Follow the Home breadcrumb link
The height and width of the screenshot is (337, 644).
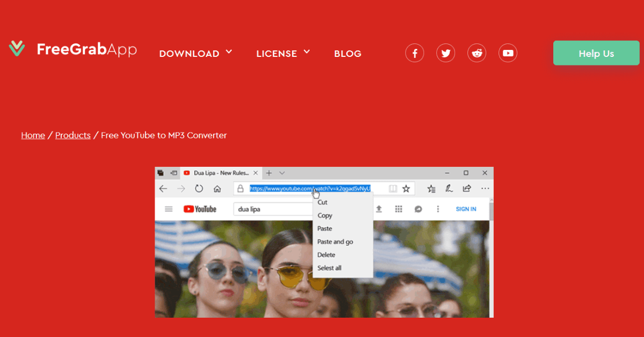pyautogui.click(x=33, y=135)
